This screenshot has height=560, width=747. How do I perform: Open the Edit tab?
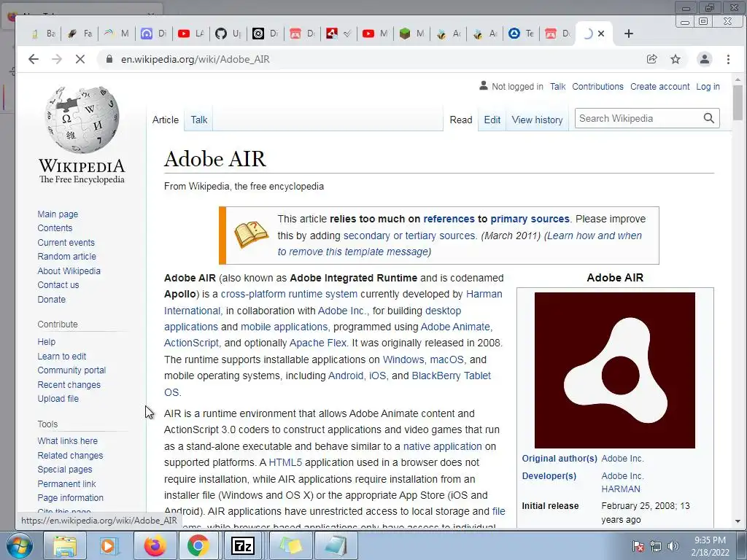coord(492,120)
